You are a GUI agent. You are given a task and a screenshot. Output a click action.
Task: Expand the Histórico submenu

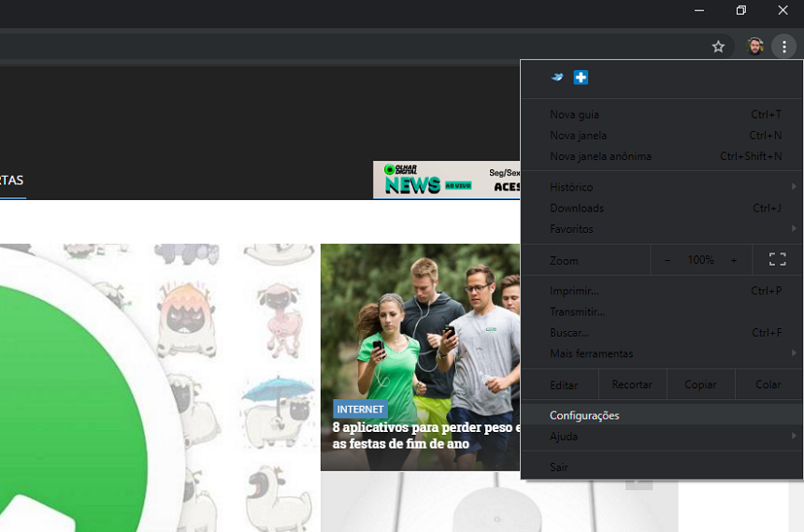[x=662, y=187]
